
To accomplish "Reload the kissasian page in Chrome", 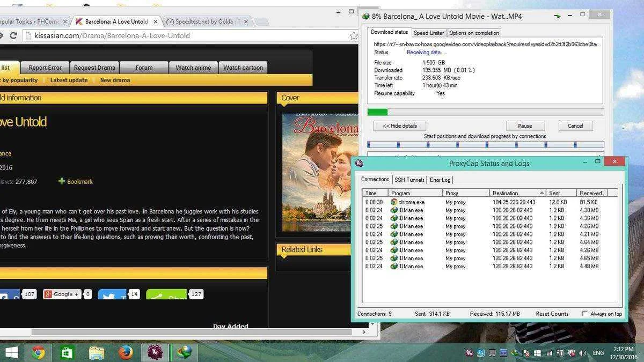I will 13,35.
